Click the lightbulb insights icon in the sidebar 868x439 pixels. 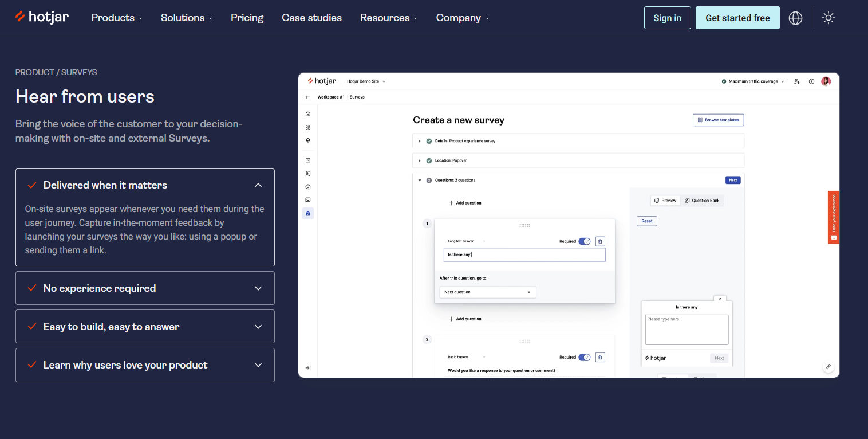tap(308, 140)
